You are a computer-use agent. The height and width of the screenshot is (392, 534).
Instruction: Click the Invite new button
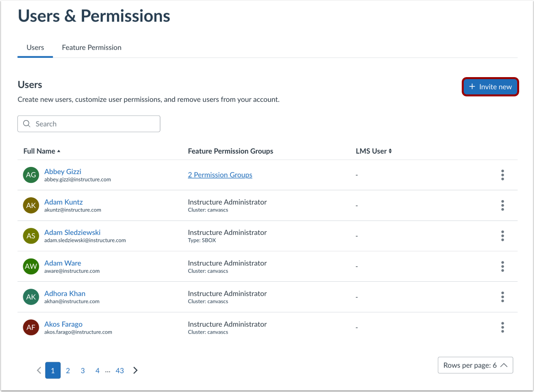click(490, 87)
